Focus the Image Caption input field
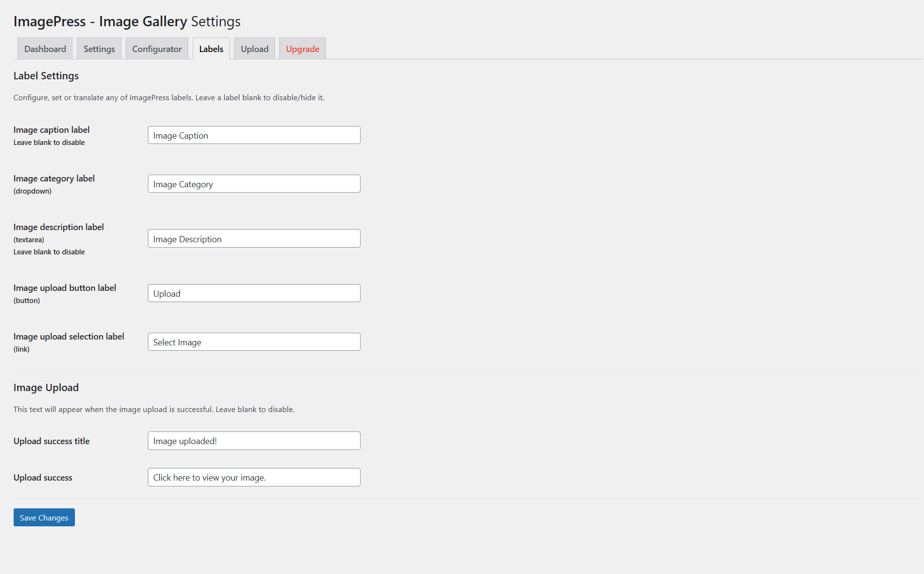 (254, 135)
